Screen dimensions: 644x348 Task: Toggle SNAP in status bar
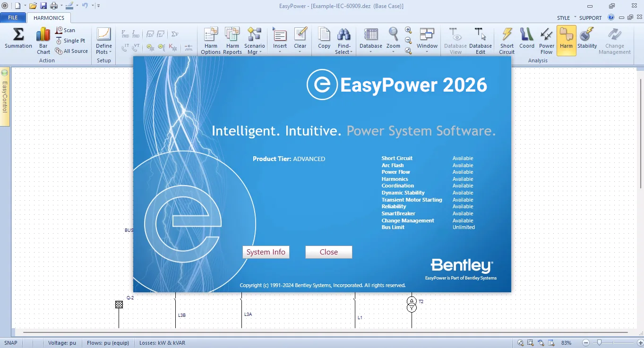11,343
